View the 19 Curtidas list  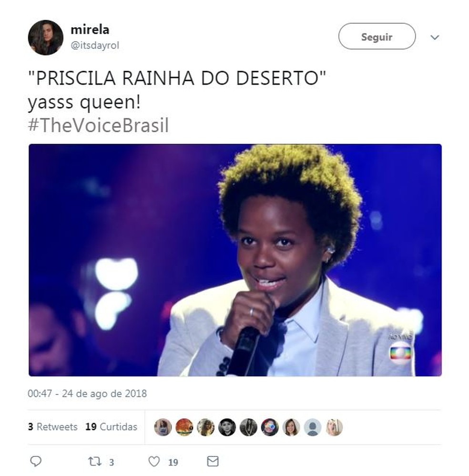click(x=112, y=427)
